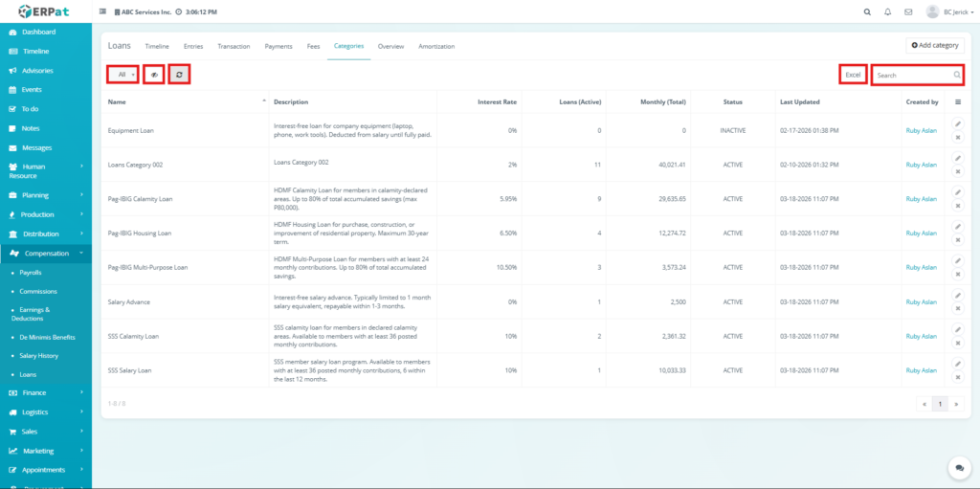Edit the Equipment Loan category with pencil icon
The height and width of the screenshot is (489, 980).
pyautogui.click(x=958, y=122)
